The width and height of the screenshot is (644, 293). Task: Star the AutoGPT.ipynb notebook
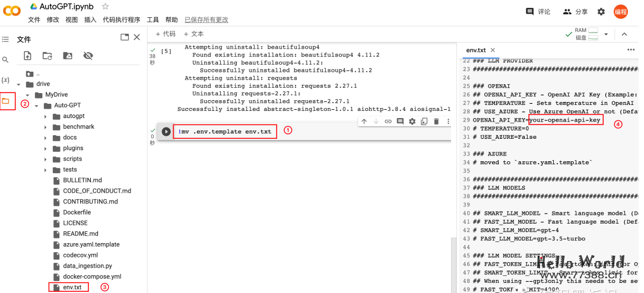[105, 7]
